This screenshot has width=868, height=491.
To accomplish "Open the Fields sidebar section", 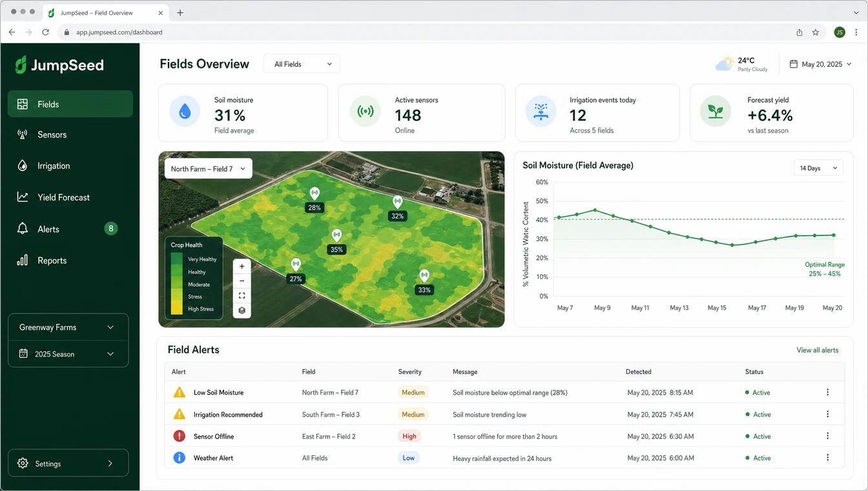I will click(x=70, y=104).
